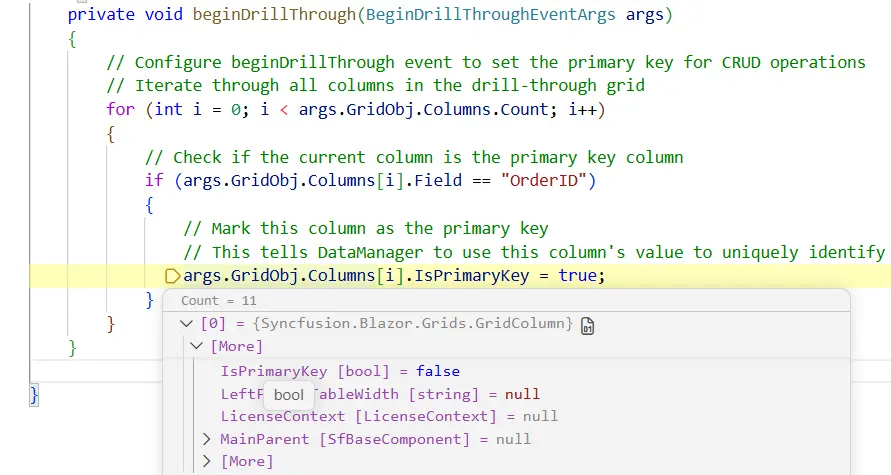This screenshot has width=891, height=475.
Task: Click the yellow current-statement arrow marker
Action: click(x=172, y=276)
